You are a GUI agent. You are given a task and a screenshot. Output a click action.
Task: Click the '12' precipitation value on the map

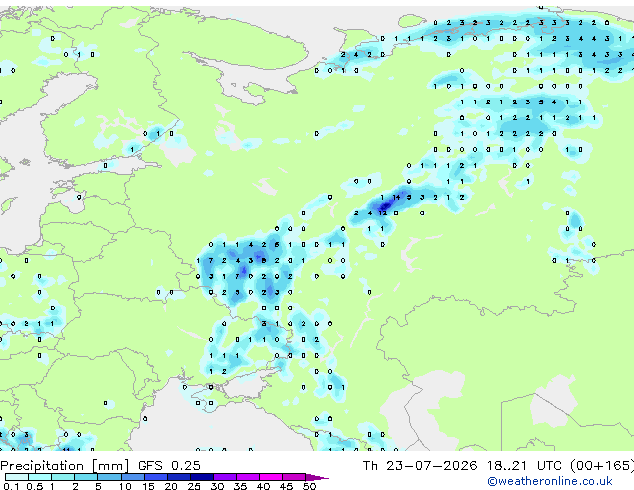(383, 213)
